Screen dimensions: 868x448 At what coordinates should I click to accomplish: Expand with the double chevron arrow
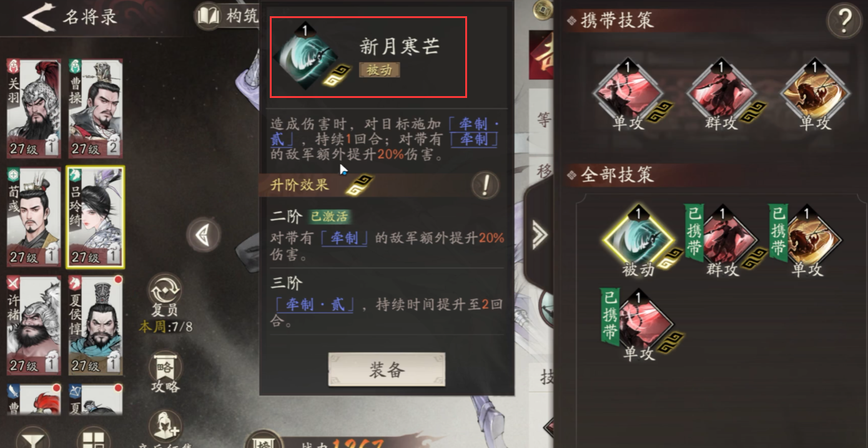click(x=538, y=235)
